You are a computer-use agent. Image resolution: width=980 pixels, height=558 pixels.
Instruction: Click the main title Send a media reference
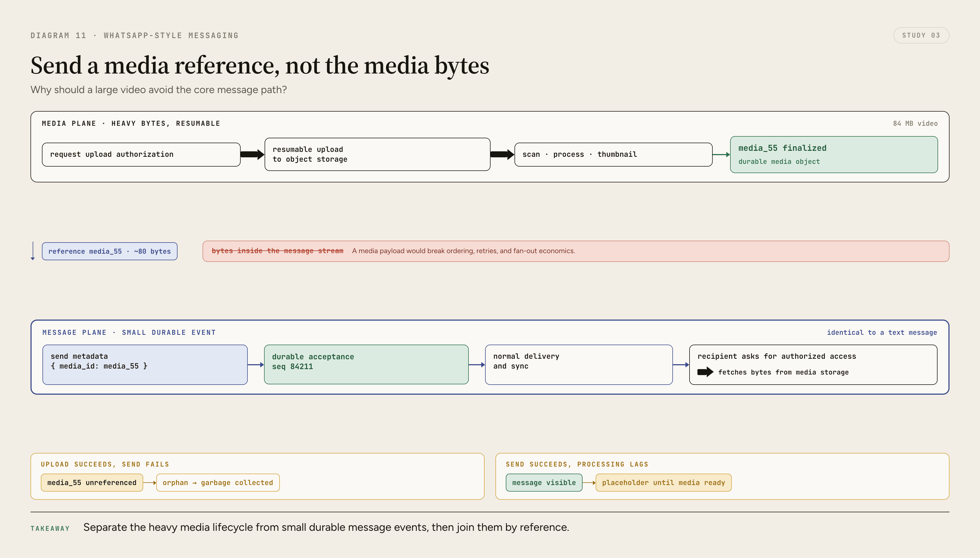coord(260,65)
